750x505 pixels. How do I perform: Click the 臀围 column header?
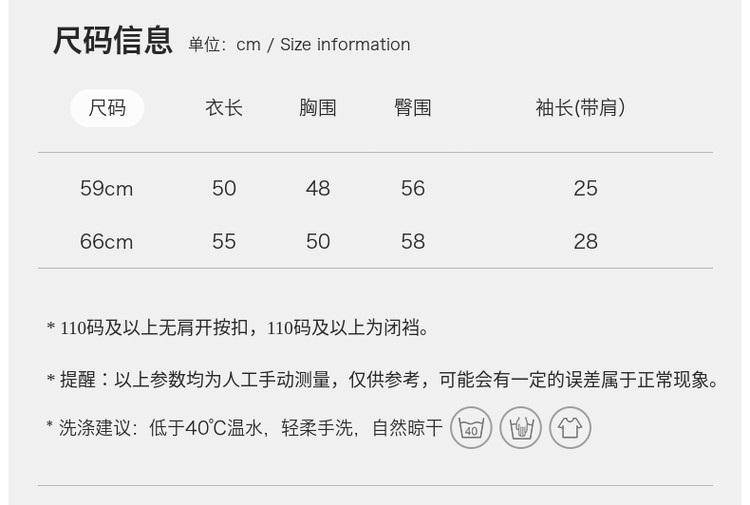click(x=413, y=108)
